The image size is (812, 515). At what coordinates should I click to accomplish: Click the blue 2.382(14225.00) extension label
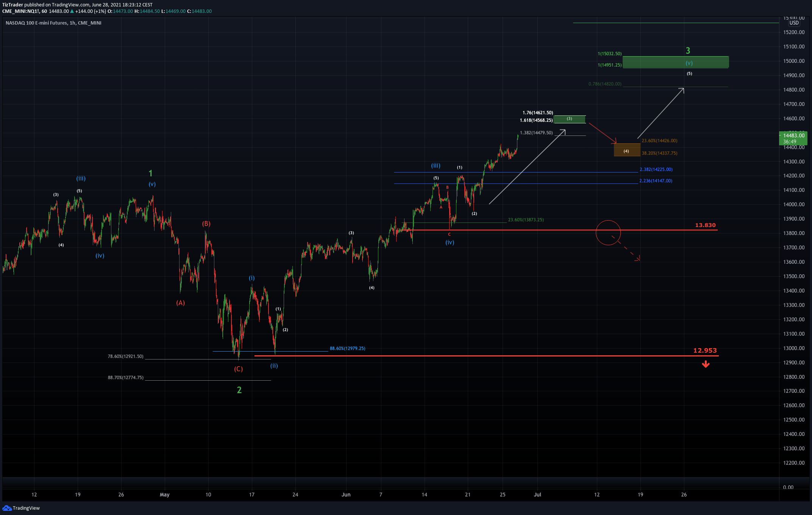(656, 170)
